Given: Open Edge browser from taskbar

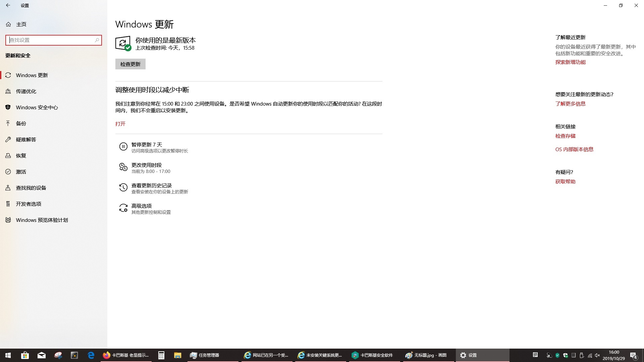Looking at the screenshot, I should tap(91, 355).
